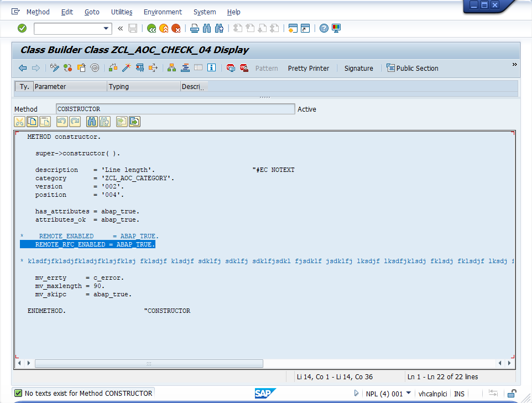This screenshot has width=532, height=403.
Task: Click the 'mv_maxlength = 90.' code line
Action: [x=70, y=286]
